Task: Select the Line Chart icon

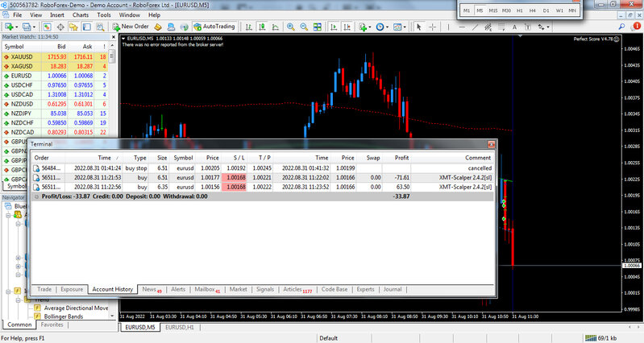Action: tap(275, 27)
